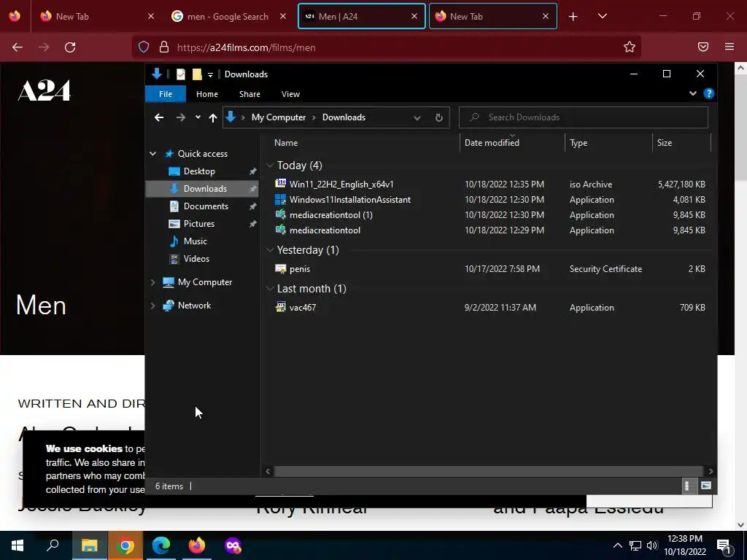Click My Computer in the address breadcrumb
747x560 pixels.
click(278, 117)
